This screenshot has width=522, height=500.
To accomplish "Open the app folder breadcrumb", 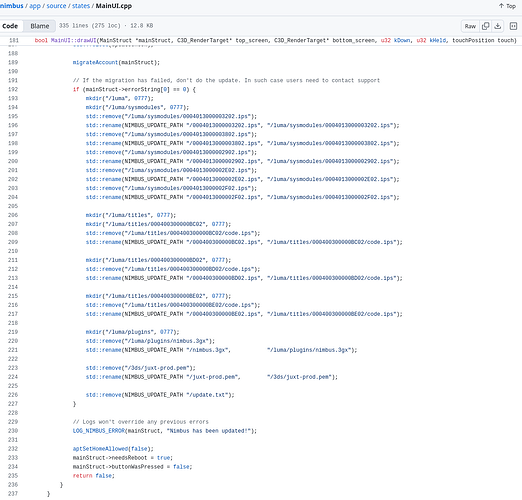I will point(35,6).
